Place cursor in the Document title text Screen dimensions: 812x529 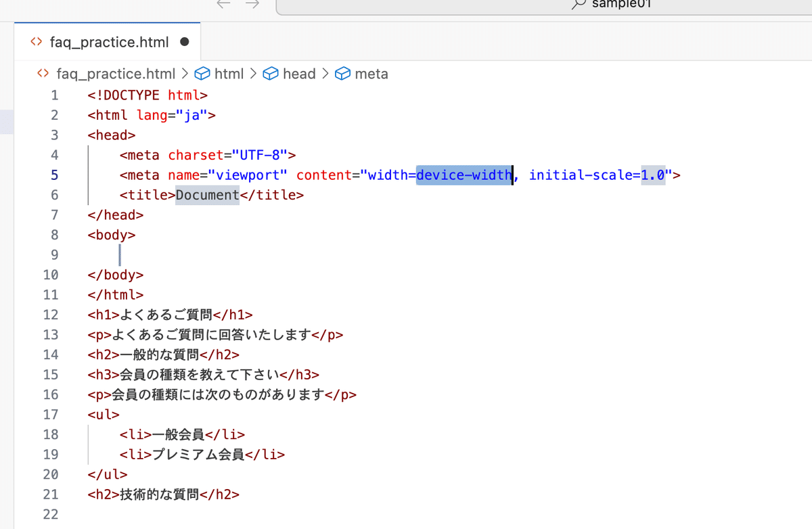(206, 195)
